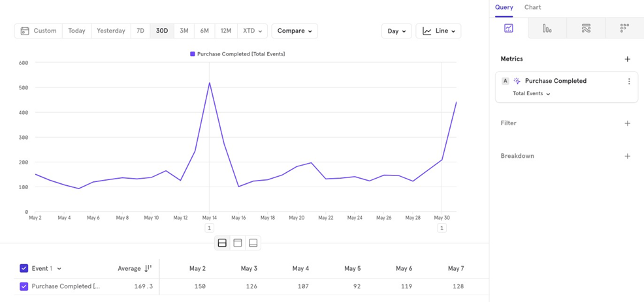Select the Insights line-chart report icon
The height and width of the screenshot is (302, 644).
tap(508, 28)
